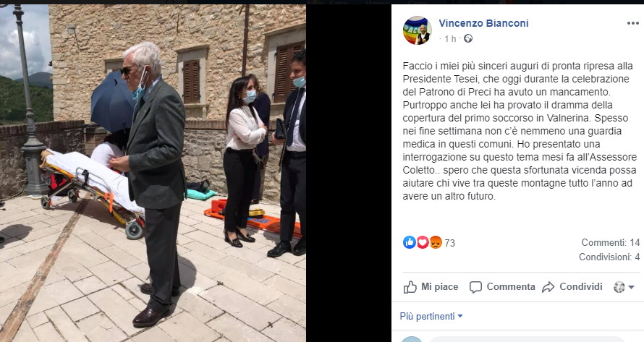Image resolution: width=644 pixels, height=342 pixels.
Task: Open the comment-as profile selector dropdown
Action: tap(624, 287)
